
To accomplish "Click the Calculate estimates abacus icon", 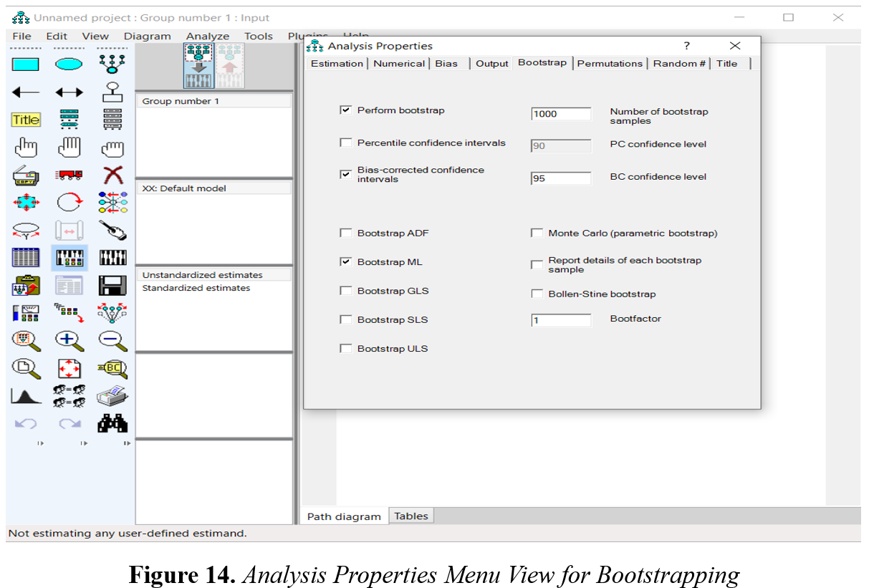I will tap(112, 258).
